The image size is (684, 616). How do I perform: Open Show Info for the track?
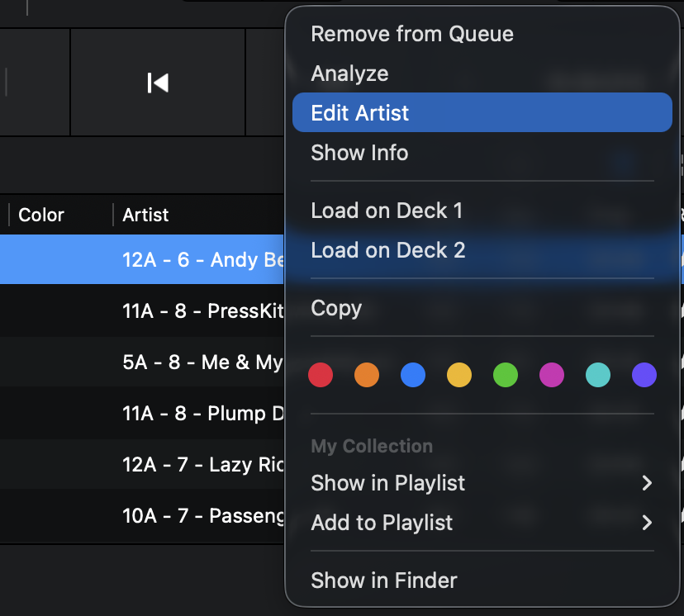(359, 153)
